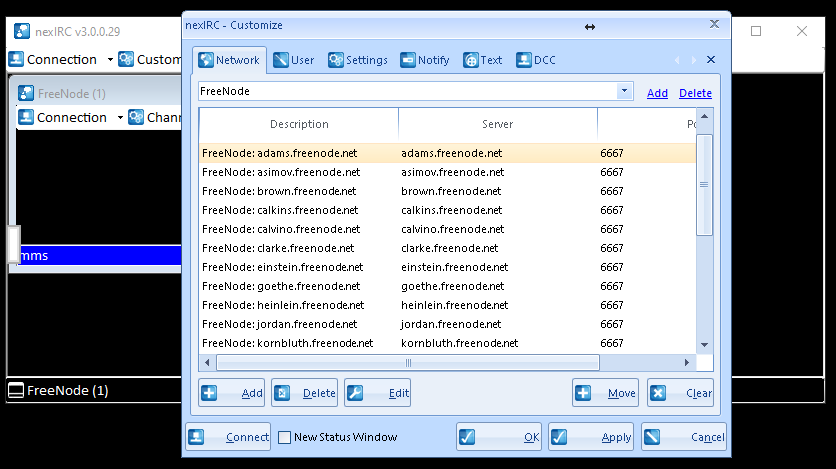Click the nexIRC app icon in the main title bar
Viewport: 836px width, 469px height.
click(22, 31)
